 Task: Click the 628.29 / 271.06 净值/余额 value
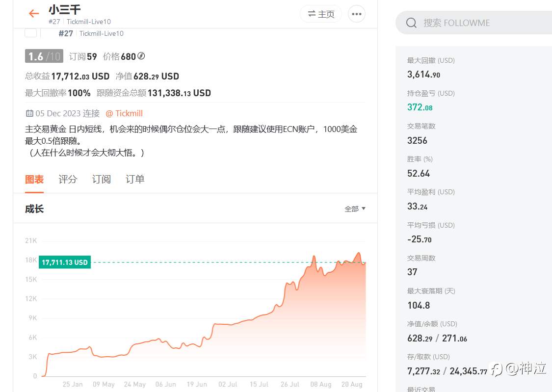[437, 339]
